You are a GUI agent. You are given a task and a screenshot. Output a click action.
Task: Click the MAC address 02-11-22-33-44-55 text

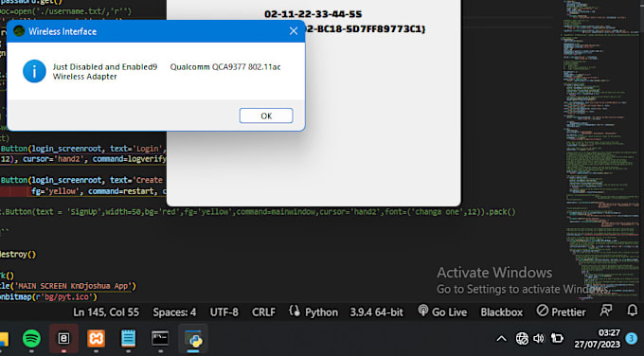313,14
